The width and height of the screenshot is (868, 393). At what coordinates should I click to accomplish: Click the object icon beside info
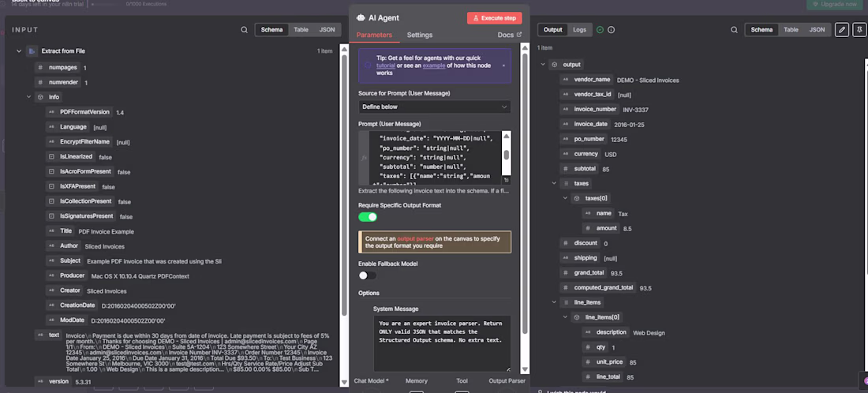[40, 97]
